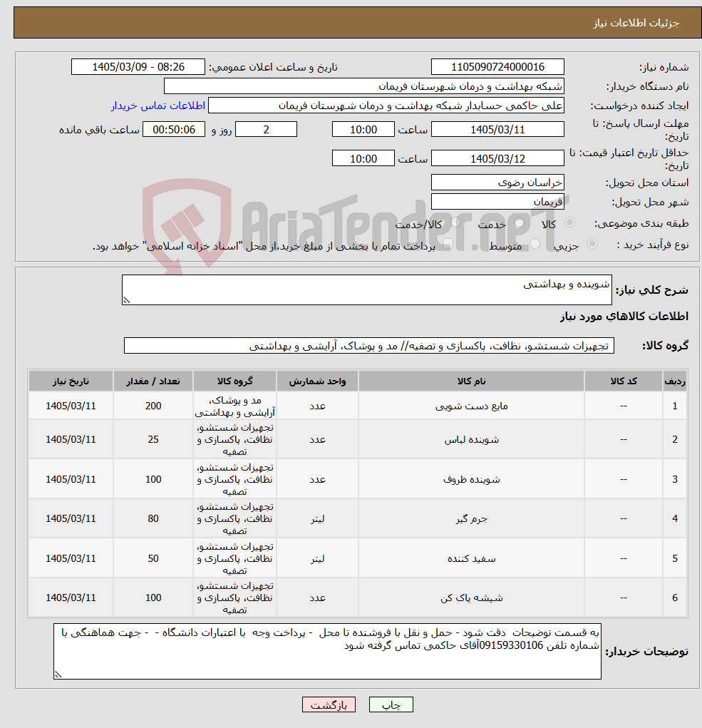Click the remaining time field 00:50:06

point(173,130)
